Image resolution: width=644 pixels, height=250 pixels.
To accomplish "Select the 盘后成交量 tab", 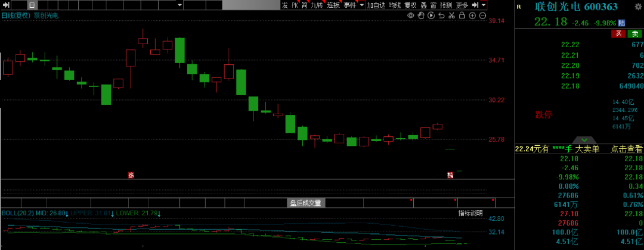I will point(305,202).
